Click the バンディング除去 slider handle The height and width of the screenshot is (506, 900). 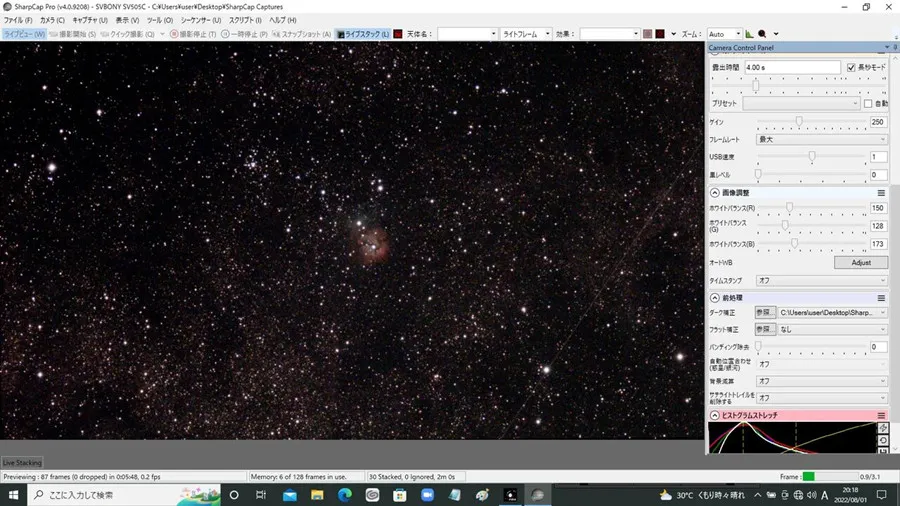pyautogui.click(x=758, y=346)
